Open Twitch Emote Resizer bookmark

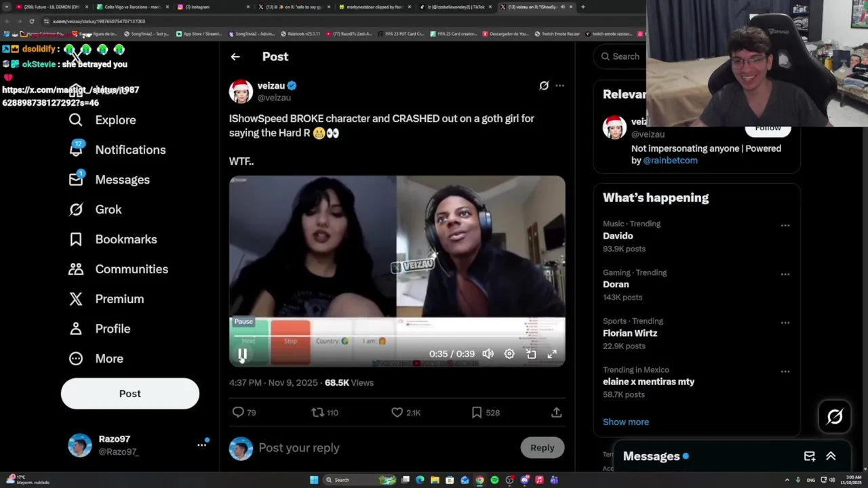pos(557,34)
